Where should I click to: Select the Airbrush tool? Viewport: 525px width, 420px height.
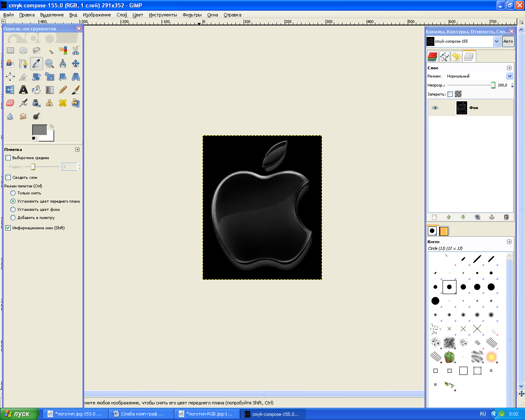click(x=23, y=103)
